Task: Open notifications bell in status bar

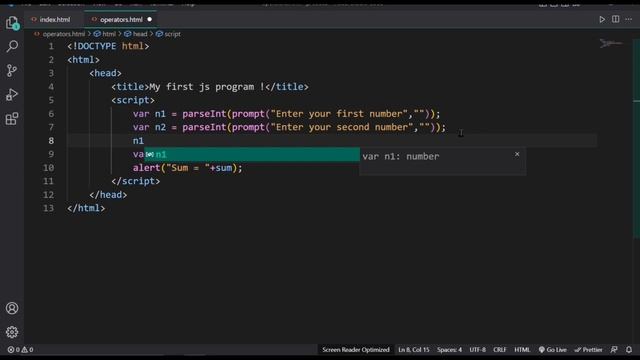Action: tap(629, 350)
